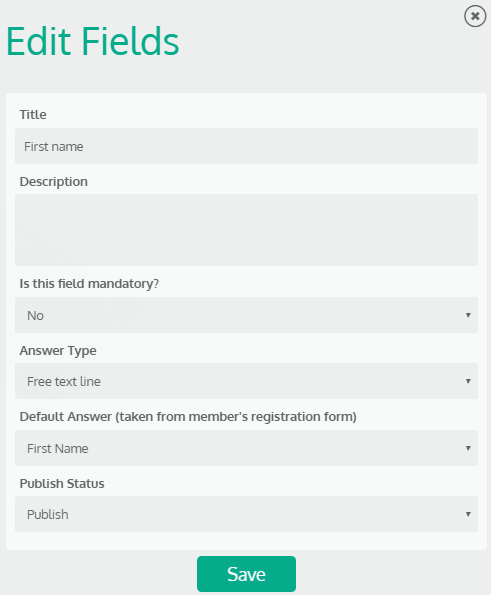Click the arrow icon on the mandatory dropdown

click(468, 315)
